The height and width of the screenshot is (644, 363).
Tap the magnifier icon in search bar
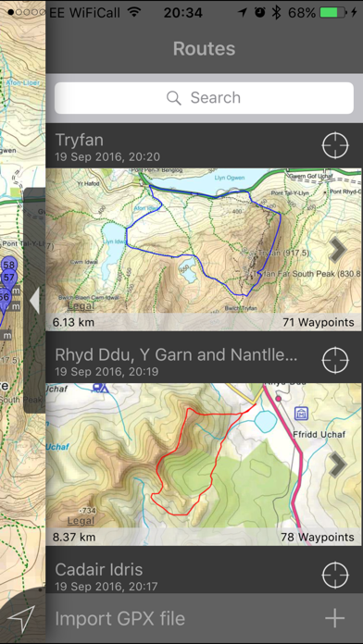[173, 98]
